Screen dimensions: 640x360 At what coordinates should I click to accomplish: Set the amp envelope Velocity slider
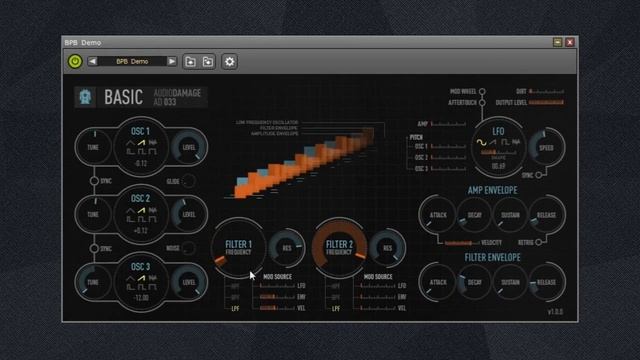[461, 243]
